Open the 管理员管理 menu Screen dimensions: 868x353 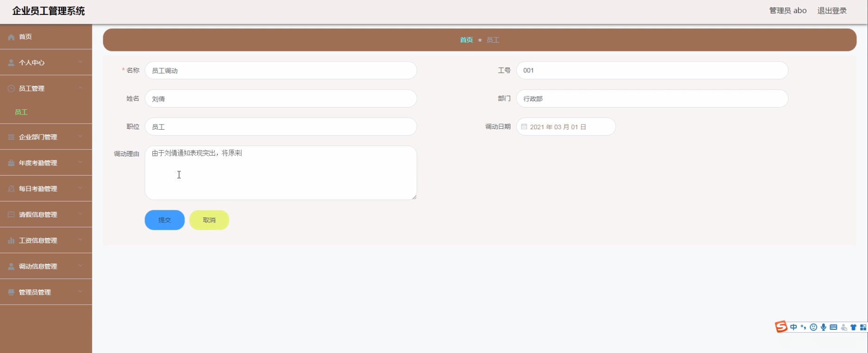point(46,292)
